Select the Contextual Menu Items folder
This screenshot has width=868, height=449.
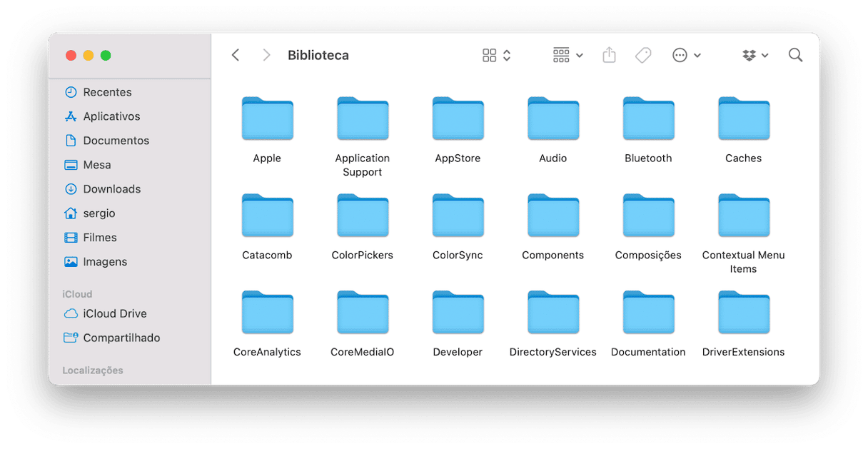pyautogui.click(x=744, y=216)
